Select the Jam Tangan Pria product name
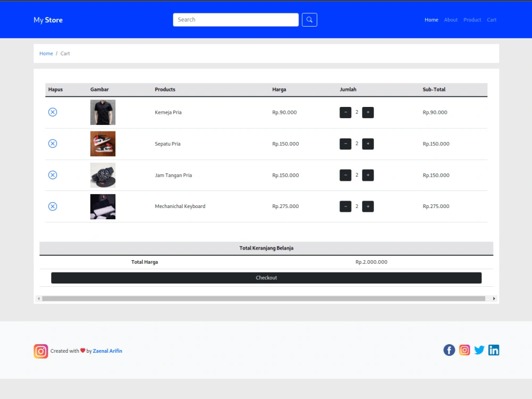This screenshot has width=532, height=399. click(x=173, y=175)
